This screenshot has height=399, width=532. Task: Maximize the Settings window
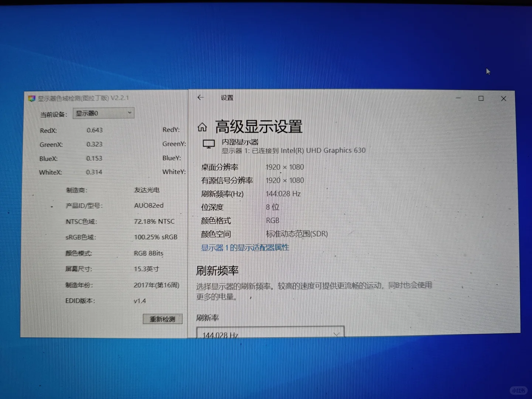pyautogui.click(x=481, y=98)
